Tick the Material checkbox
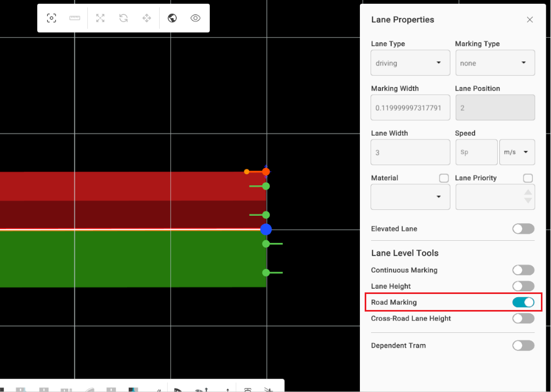Viewport: 551px width, 392px height. click(x=443, y=178)
